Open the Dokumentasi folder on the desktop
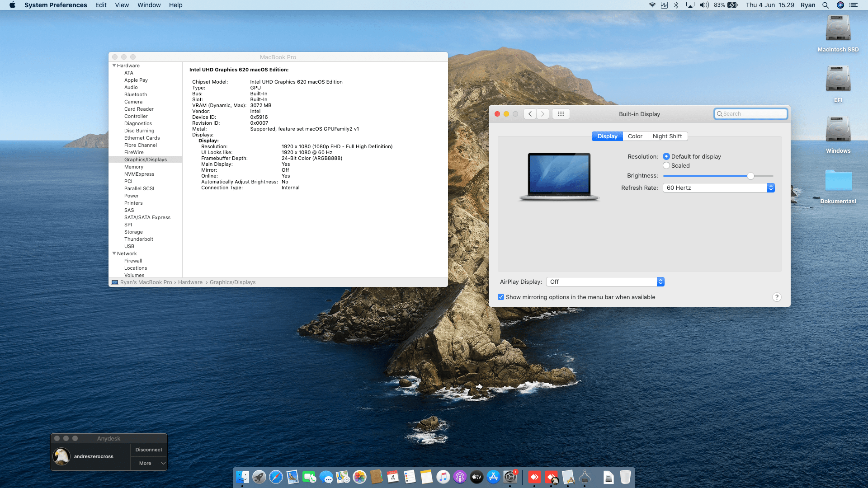This screenshot has height=488, width=868. [x=838, y=187]
